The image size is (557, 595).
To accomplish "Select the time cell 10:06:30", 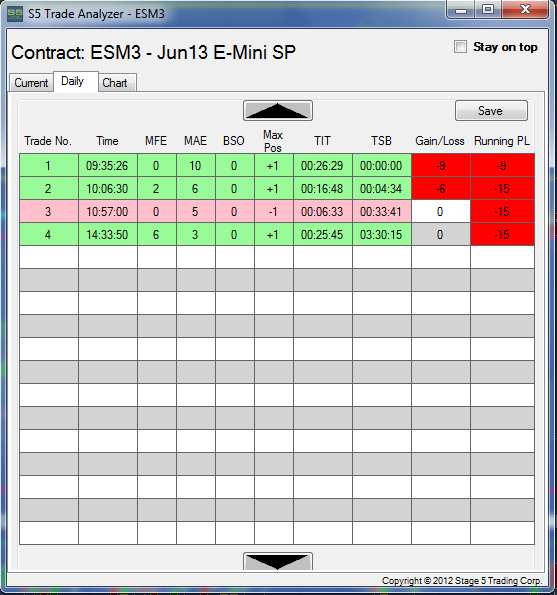I will coord(108,189).
